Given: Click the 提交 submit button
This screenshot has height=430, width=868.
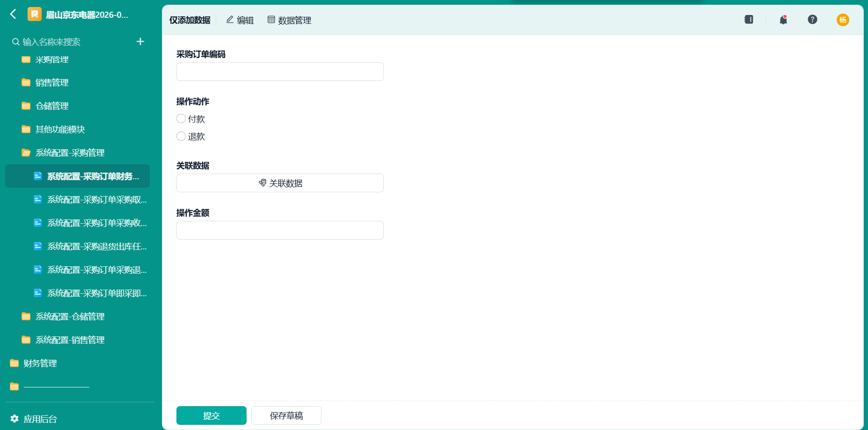Looking at the screenshot, I should tap(212, 415).
